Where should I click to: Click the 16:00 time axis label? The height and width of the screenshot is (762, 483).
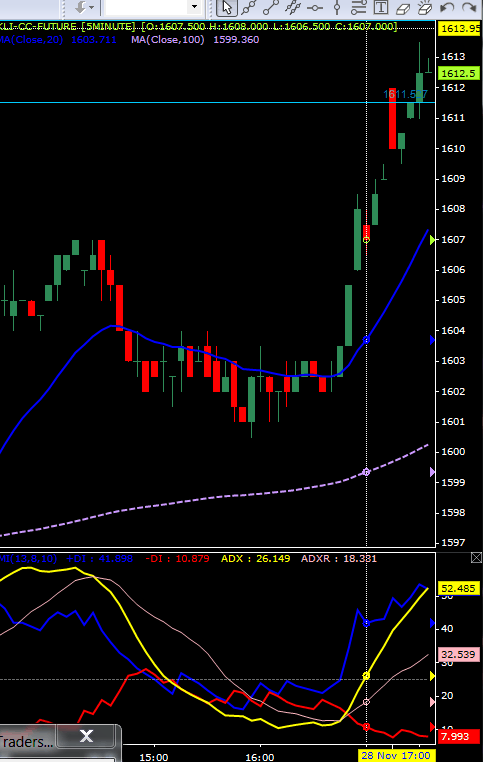coord(259,757)
